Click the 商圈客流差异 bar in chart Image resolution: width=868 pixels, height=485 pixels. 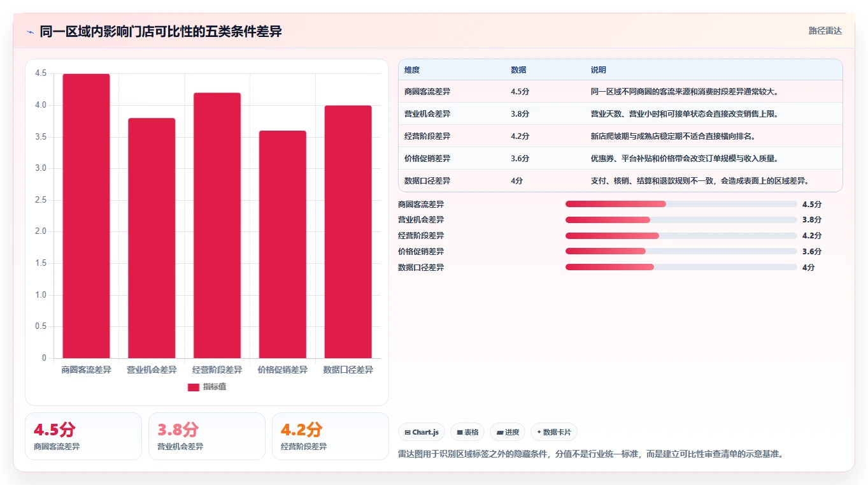click(86, 216)
